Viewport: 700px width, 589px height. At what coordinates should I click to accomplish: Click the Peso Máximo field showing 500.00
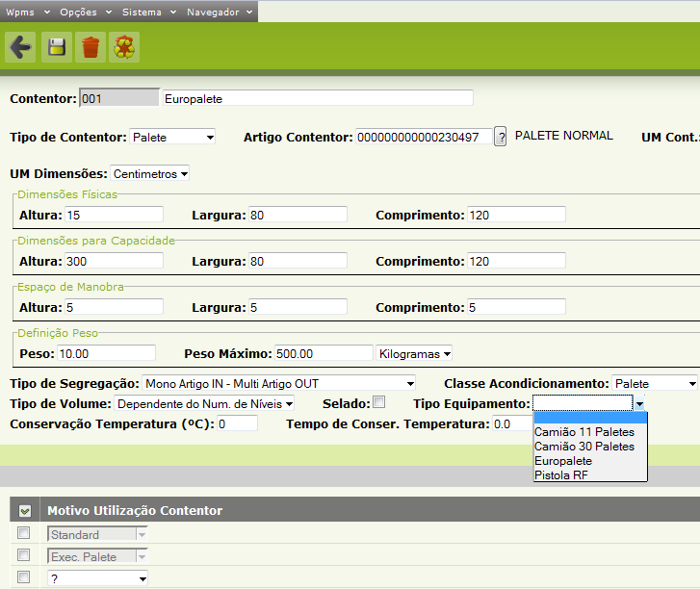click(x=324, y=353)
